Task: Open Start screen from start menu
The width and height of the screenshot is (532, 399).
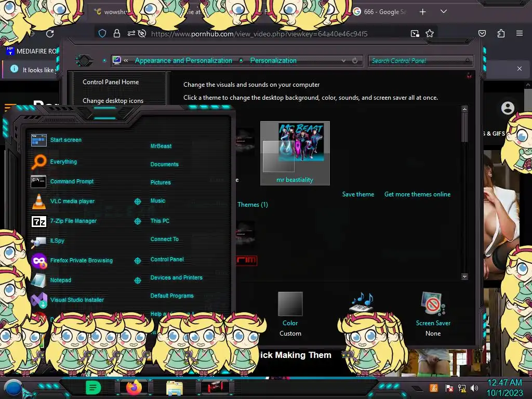Action: (56, 140)
